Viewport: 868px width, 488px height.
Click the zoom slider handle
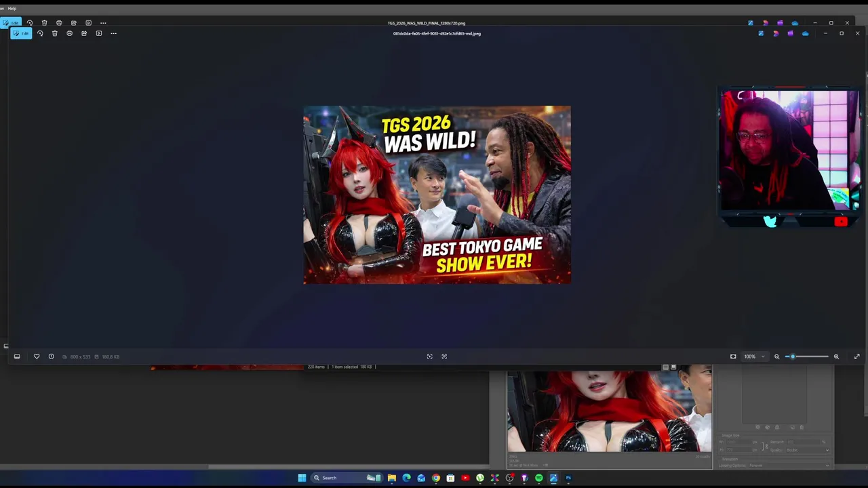792,357
